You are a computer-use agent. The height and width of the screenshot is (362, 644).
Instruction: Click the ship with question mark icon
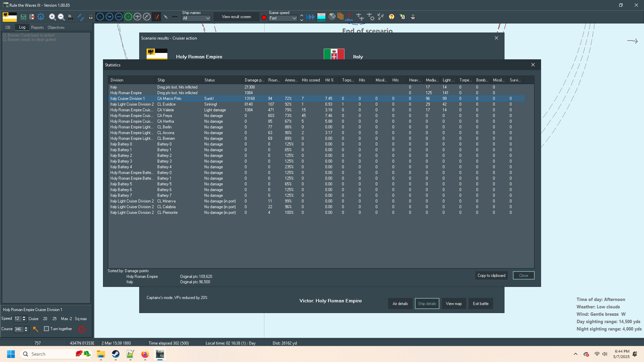349,17
